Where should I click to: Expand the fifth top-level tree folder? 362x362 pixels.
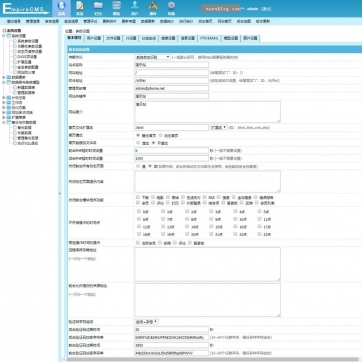(4, 103)
